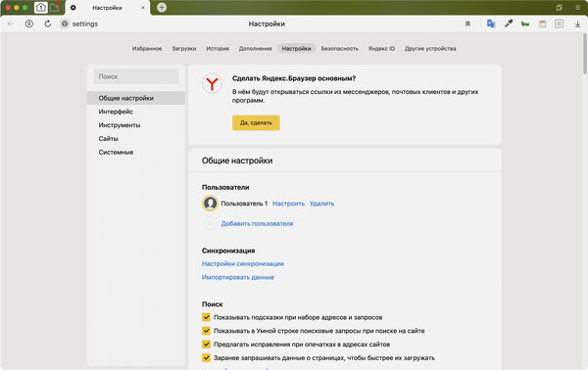Click the Общие настройки section heading

pyautogui.click(x=237, y=161)
